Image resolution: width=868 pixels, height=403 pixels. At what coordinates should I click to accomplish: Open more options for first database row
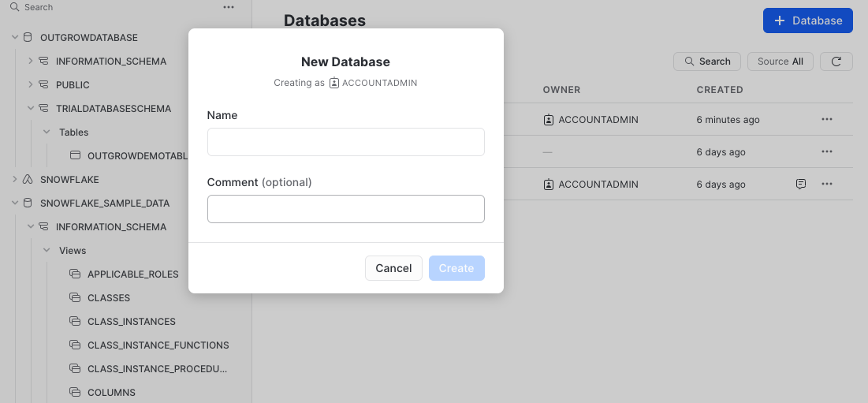point(826,120)
